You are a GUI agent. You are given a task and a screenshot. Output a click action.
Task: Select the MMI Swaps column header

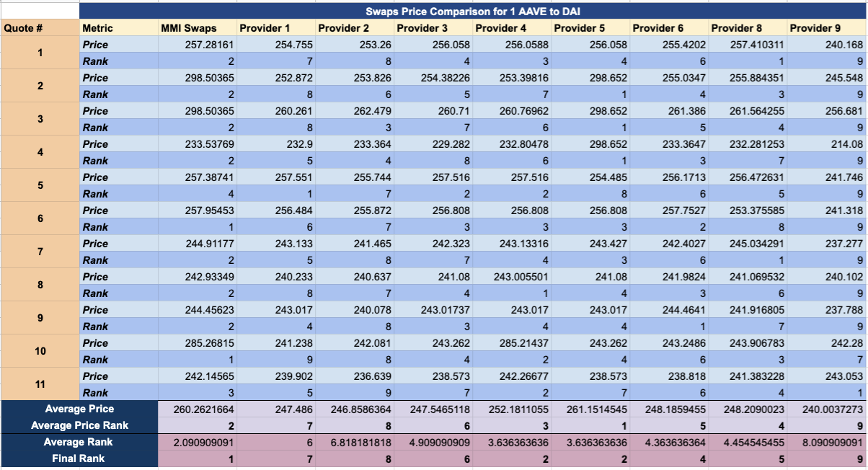(197, 28)
